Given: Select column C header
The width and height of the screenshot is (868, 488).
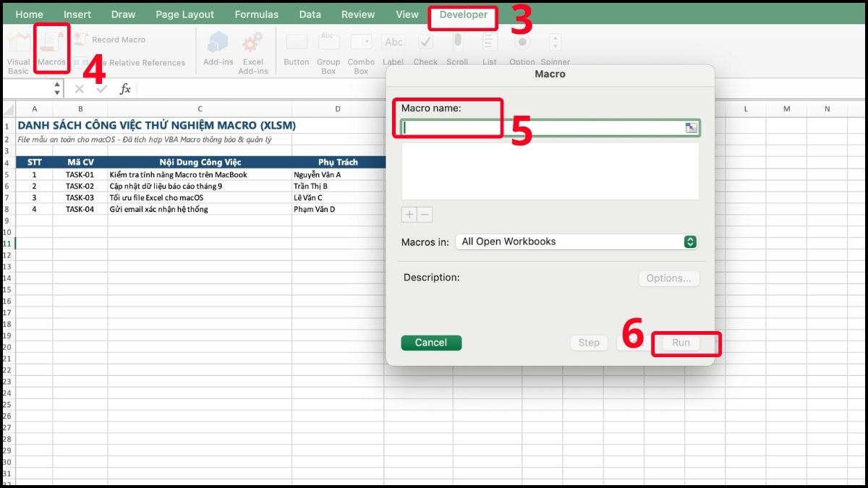Looking at the screenshot, I should point(200,109).
